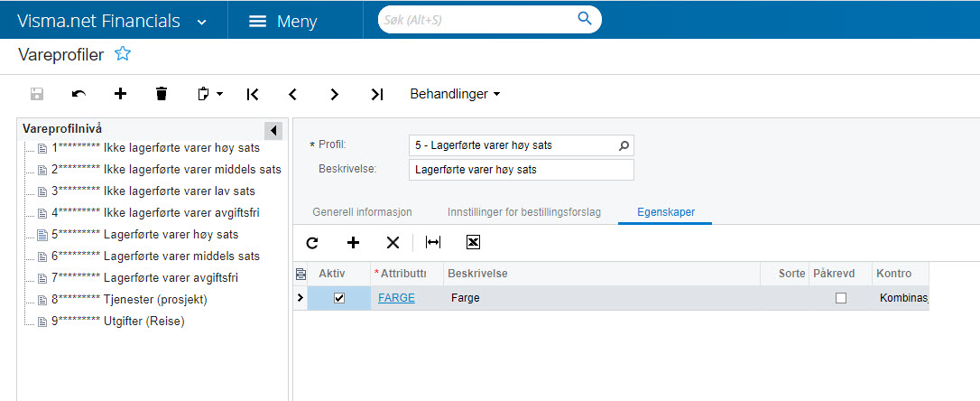The height and width of the screenshot is (401, 980).
Task: Click the Kontrolltype column header
Action: (900, 274)
